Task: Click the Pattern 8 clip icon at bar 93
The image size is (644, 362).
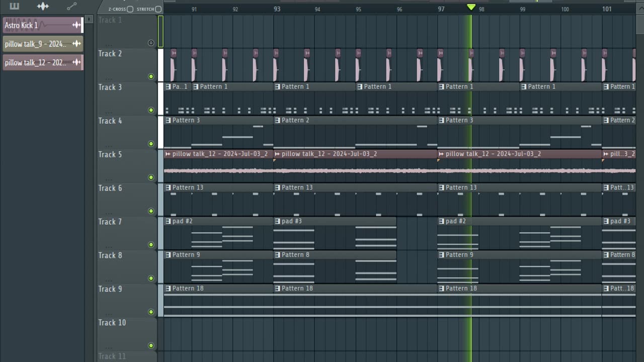Action: pos(277,255)
